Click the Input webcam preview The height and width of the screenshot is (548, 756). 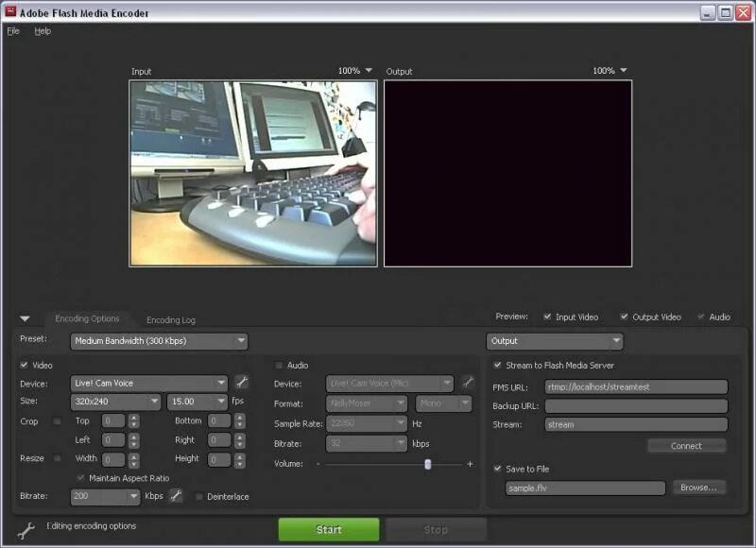(253, 174)
